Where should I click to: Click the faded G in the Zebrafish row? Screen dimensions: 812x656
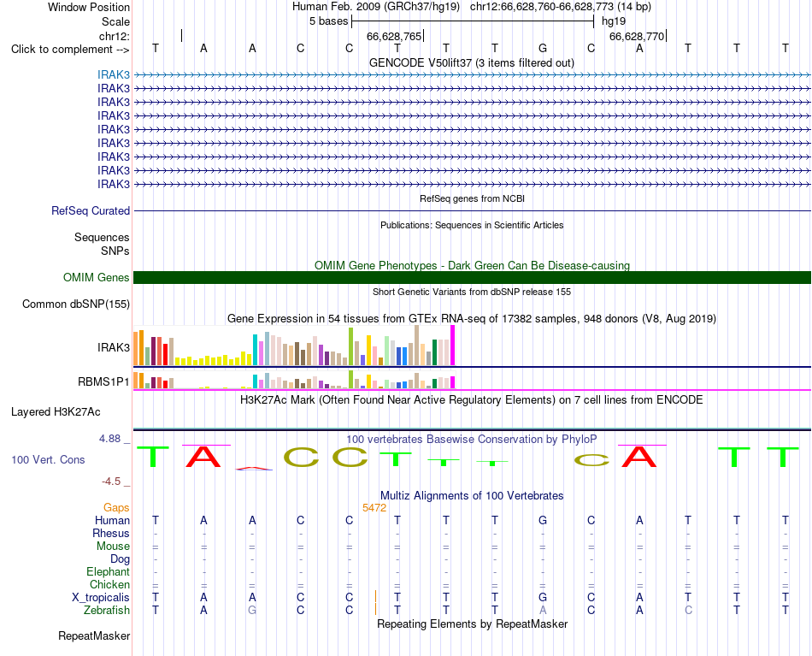pyautogui.click(x=252, y=610)
